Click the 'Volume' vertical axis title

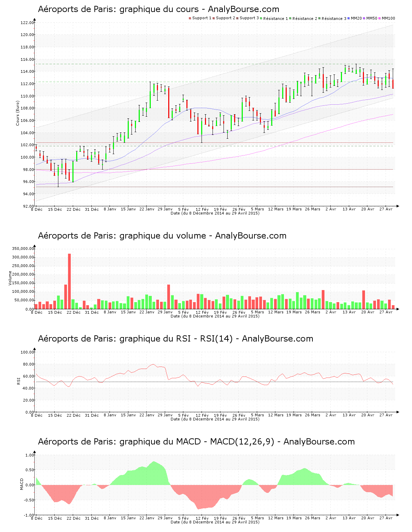pos(10,278)
